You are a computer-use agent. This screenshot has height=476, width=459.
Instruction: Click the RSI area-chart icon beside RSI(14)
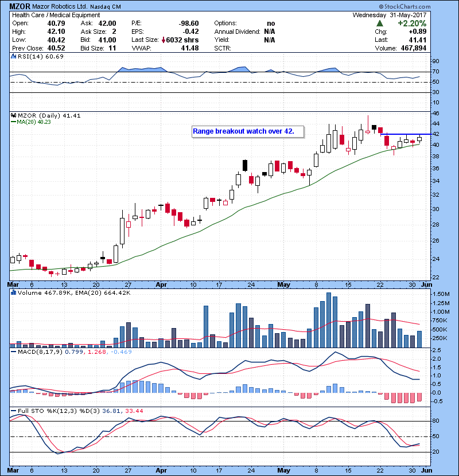point(13,56)
